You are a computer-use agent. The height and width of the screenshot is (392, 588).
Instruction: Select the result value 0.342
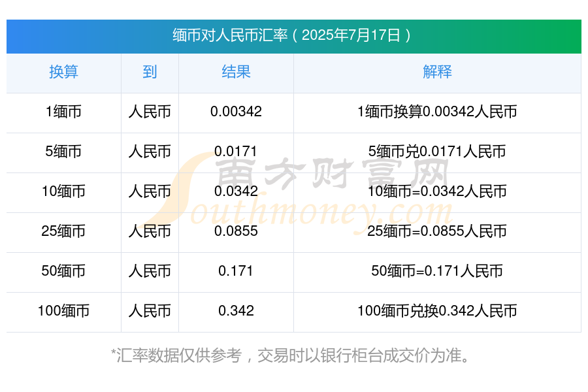pyautogui.click(x=236, y=310)
